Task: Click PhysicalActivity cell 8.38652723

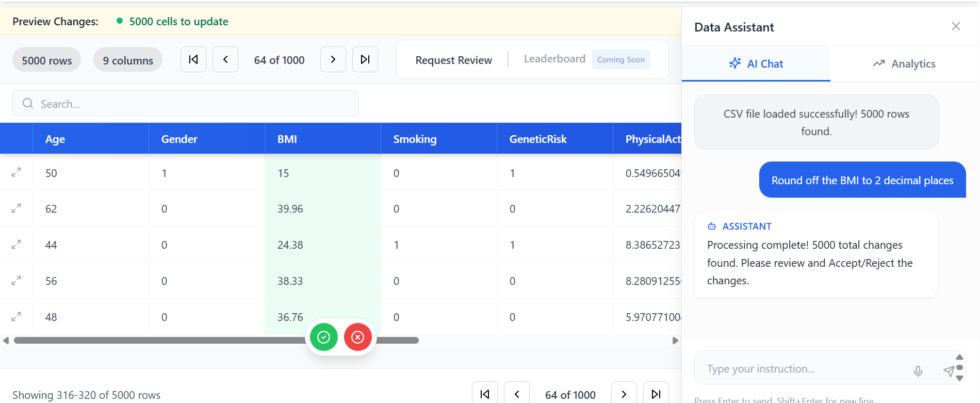Action: point(647,245)
